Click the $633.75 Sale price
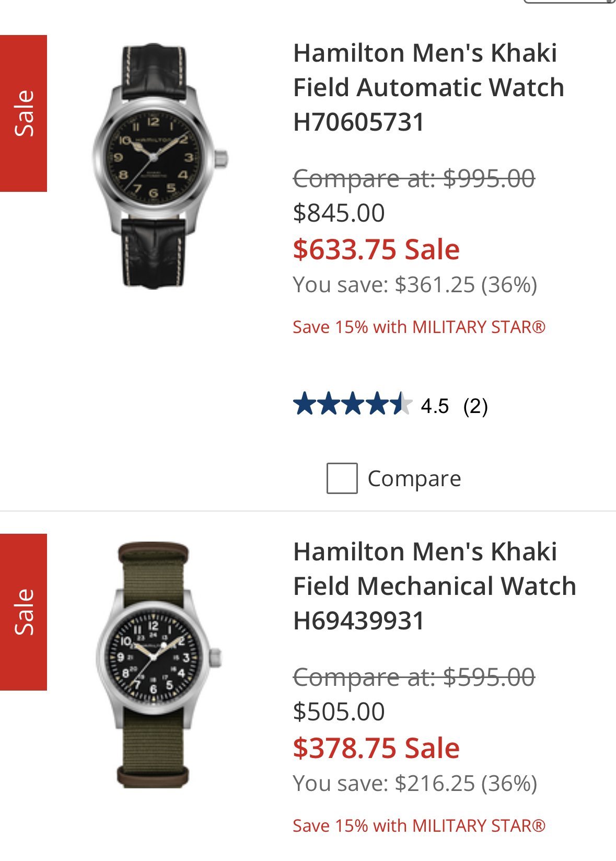This screenshot has width=616, height=861. point(376,249)
